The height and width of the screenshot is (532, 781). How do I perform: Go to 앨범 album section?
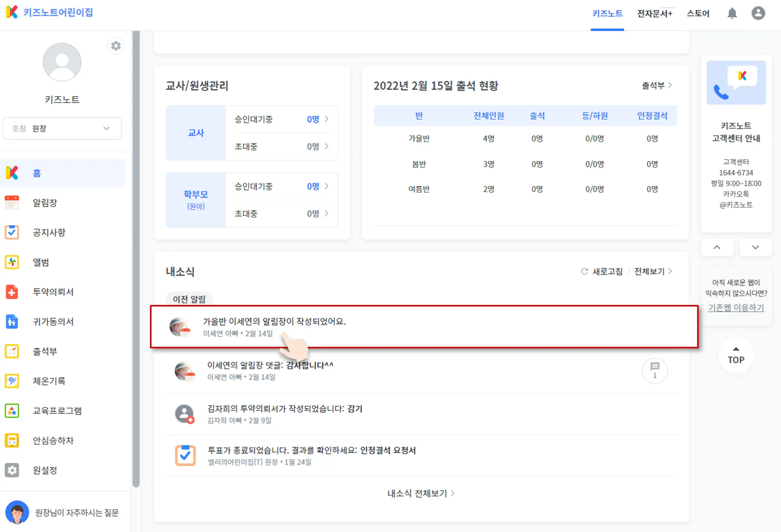pyautogui.click(x=41, y=262)
